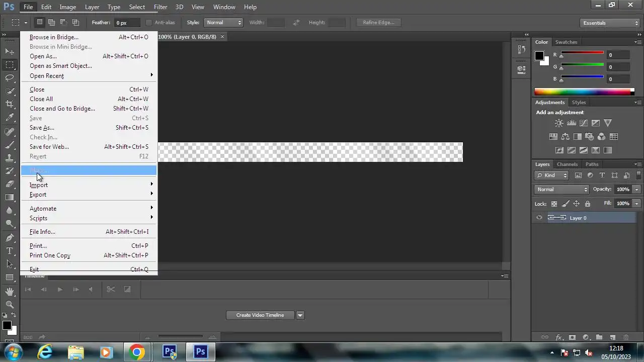Open the Kind layer filter dropdown
The height and width of the screenshot is (362, 644).
(552, 175)
